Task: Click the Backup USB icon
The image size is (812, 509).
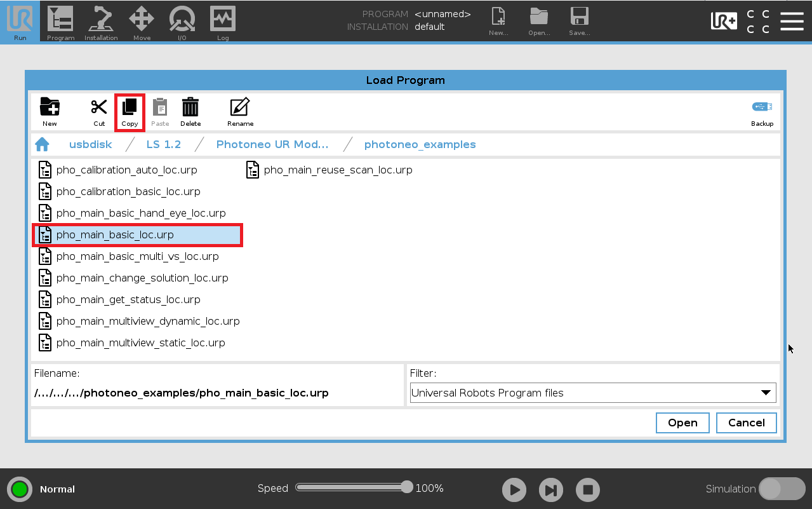Action: (762, 114)
